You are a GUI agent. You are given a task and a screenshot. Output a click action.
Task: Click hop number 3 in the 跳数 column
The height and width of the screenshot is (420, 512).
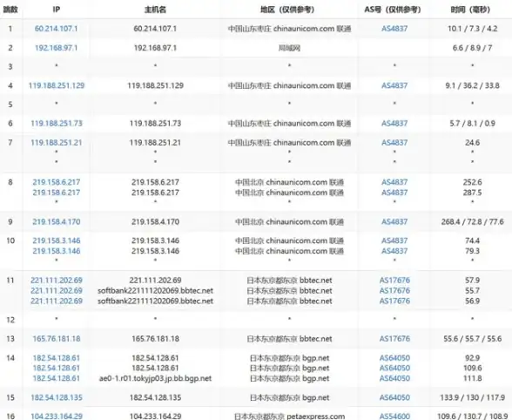[10, 67]
